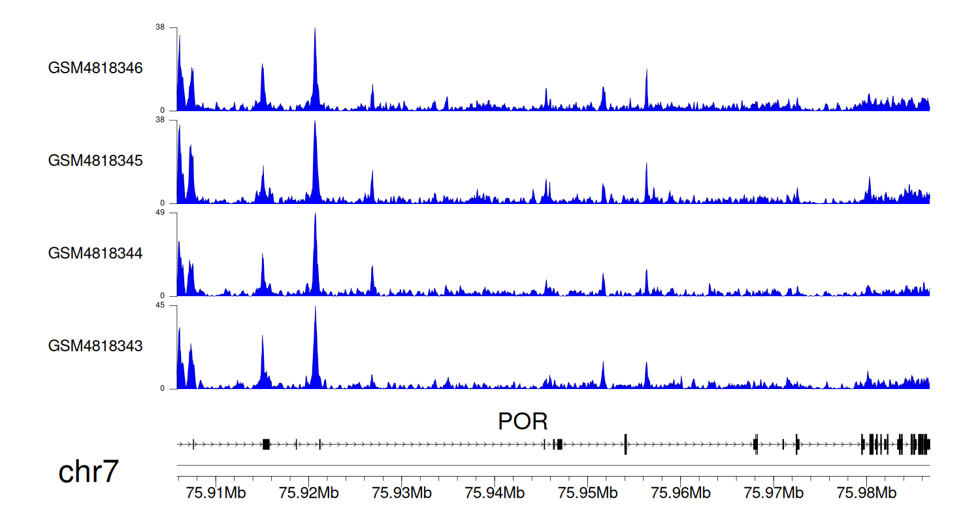This screenshot has height=510, width=980.
Task: Select the GSM4818345 track label
Action: (95, 161)
